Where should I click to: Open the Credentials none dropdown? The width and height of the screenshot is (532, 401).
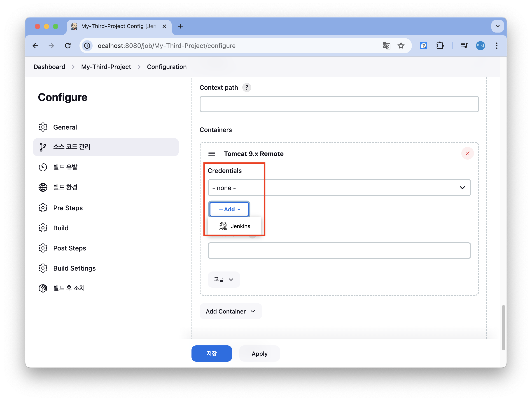pyautogui.click(x=339, y=188)
